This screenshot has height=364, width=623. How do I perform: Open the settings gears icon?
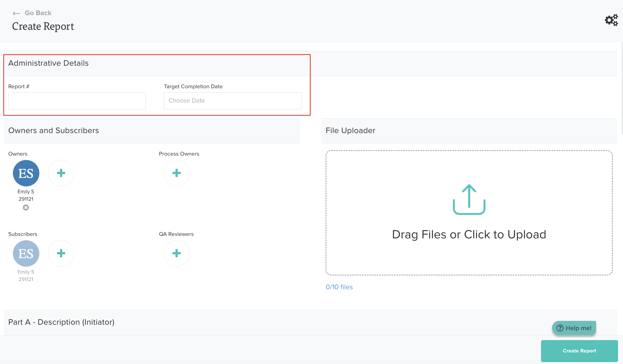tap(611, 20)
